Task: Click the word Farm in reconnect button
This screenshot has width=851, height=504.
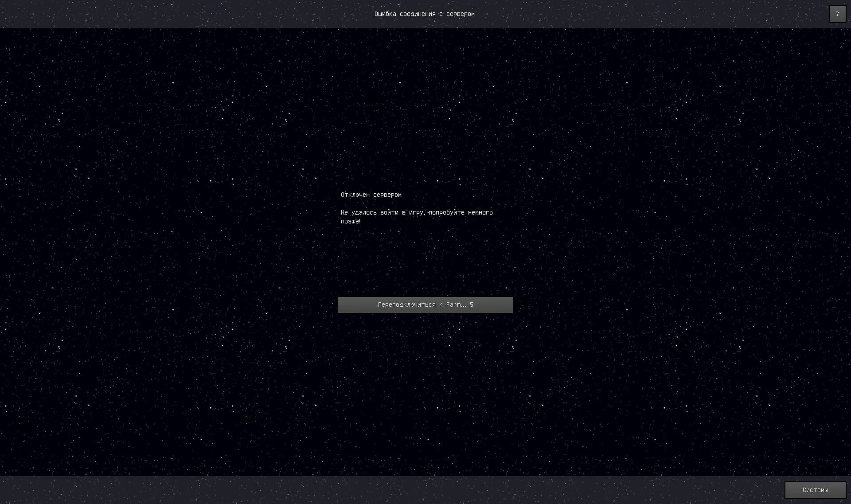Action: point(453,305)
